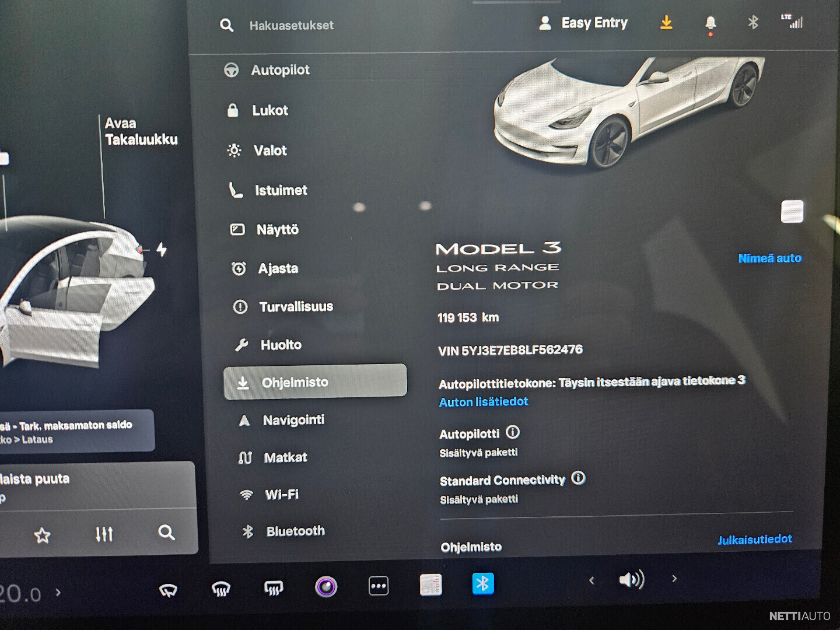
Task: Tap the charge port lightning bolt
Action: 162,250
